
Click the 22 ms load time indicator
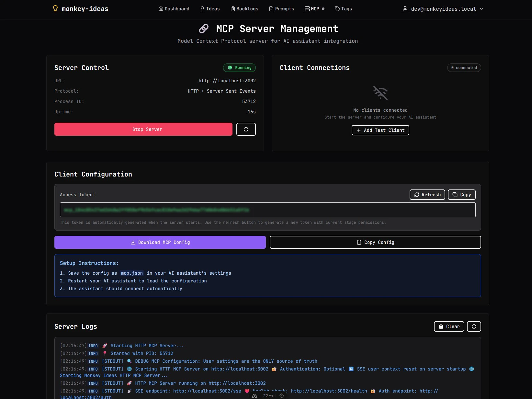[268, 396]
